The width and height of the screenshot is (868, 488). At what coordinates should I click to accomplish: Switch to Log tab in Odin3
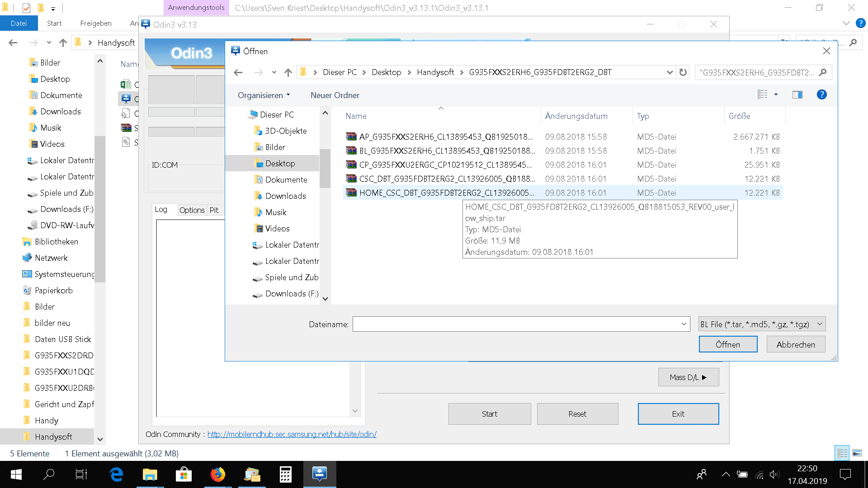pyautogui.click(x=161, y=210)
